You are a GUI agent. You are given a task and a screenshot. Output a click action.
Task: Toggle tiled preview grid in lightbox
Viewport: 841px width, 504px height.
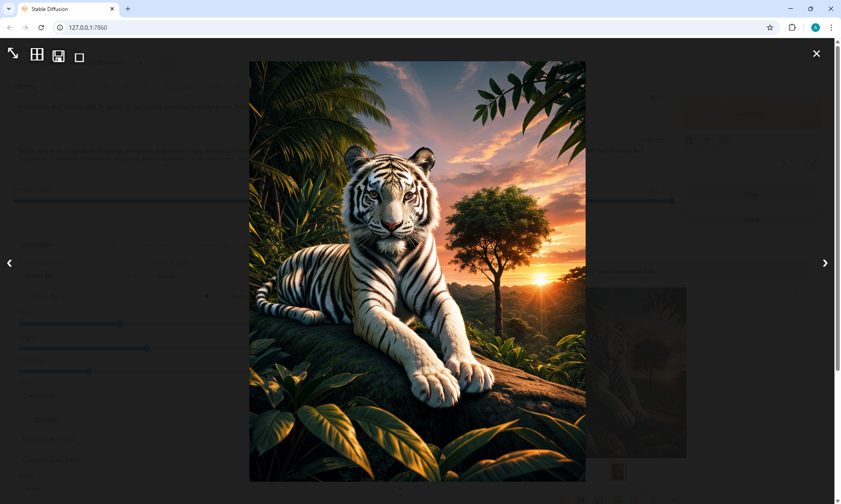(37, 54)
